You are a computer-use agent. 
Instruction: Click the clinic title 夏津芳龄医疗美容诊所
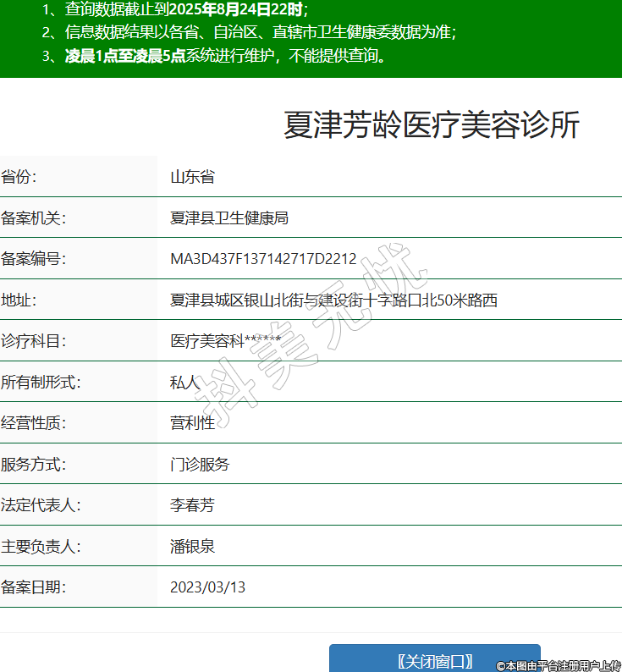(x=431, y=125)
